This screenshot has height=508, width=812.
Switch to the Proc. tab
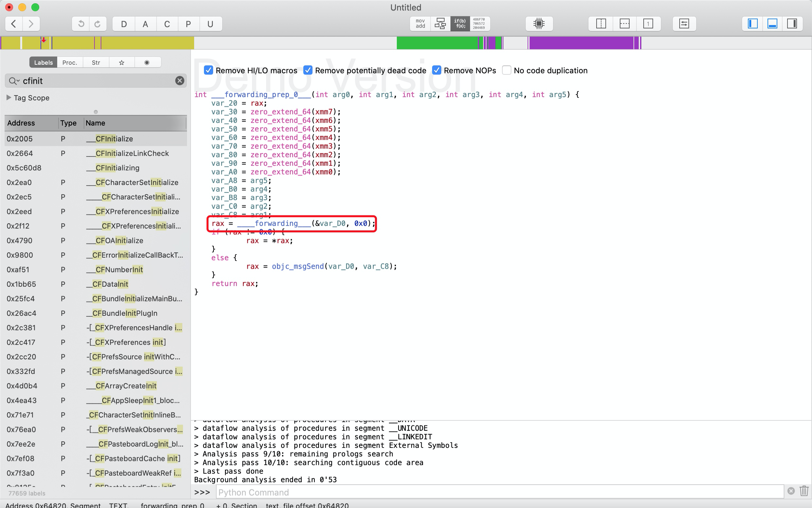pyautogui.click(x=70, y=62)
